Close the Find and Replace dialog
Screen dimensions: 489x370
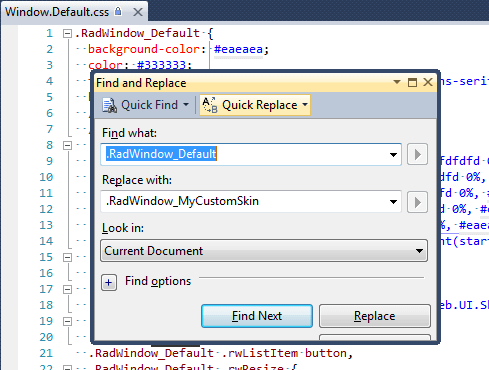(x=428, y=82)
